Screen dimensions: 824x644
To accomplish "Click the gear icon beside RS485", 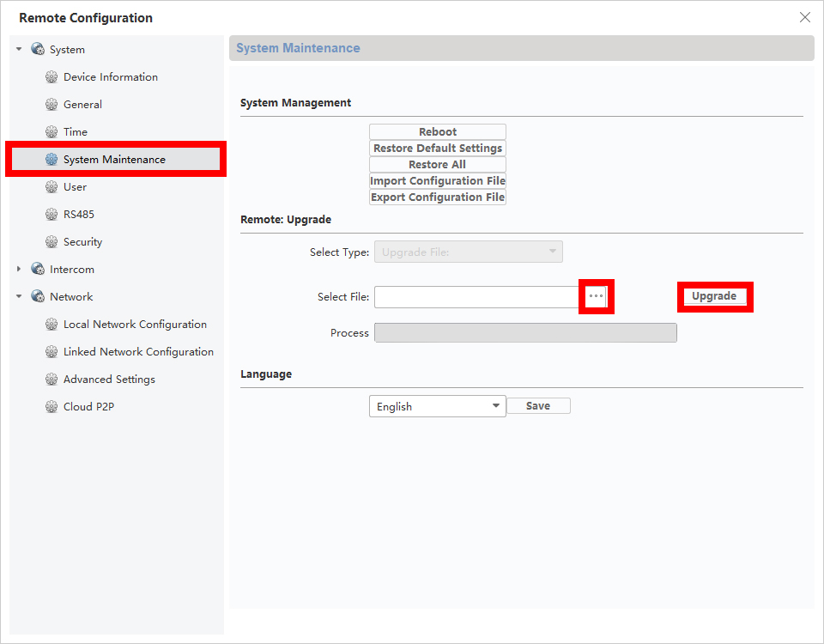I will coord(51,215).
